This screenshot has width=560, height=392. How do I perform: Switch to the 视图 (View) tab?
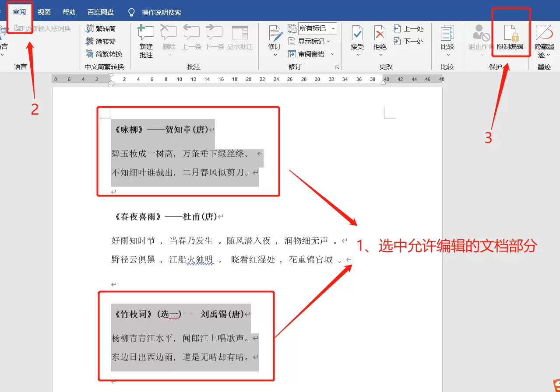pos(44,12)
